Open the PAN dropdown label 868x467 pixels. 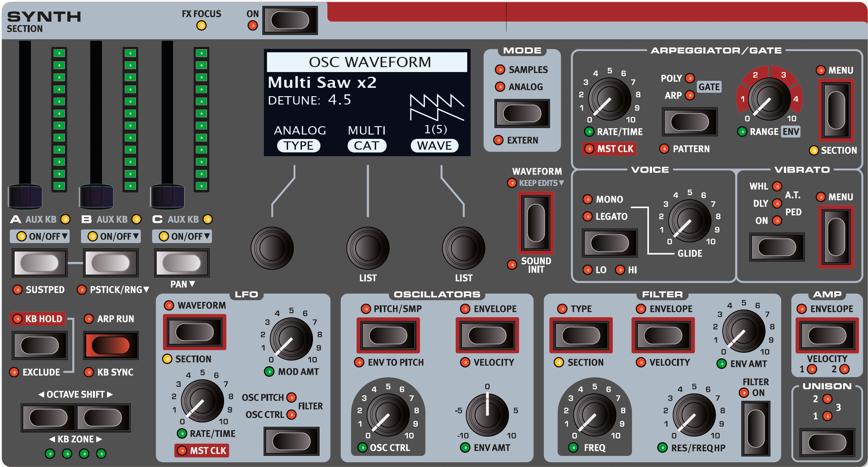click(183, 284)
